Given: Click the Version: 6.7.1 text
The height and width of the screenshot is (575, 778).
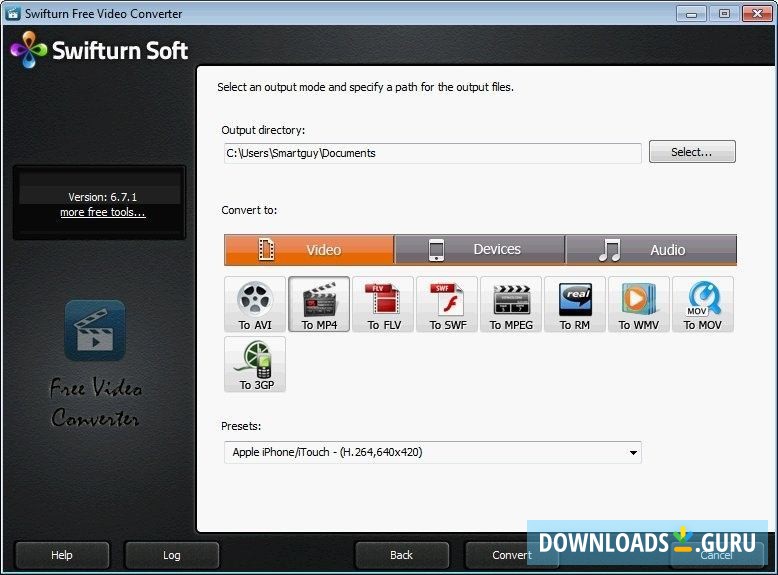Looking at the screenshot, I should (x=103, y=197).
